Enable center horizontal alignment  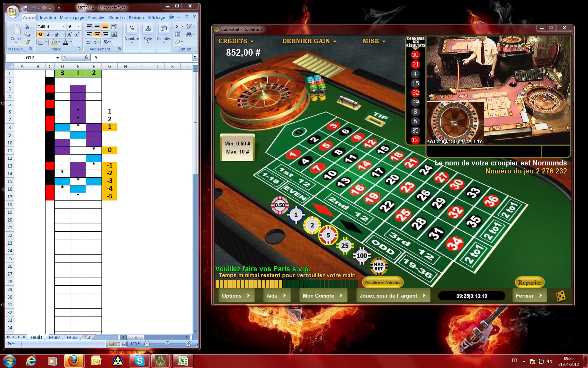pos(97,34)
